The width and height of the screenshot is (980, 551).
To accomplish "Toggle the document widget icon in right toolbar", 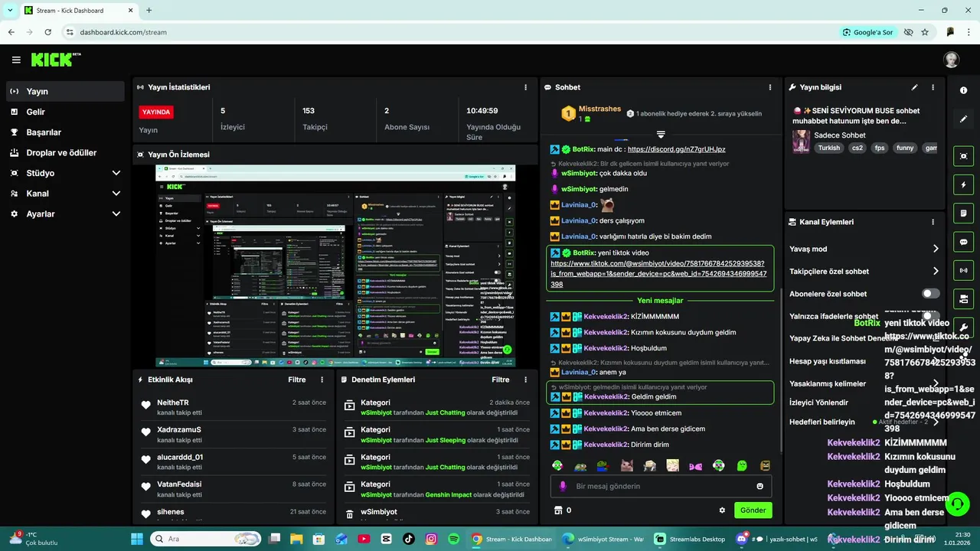I will point(963,213).
